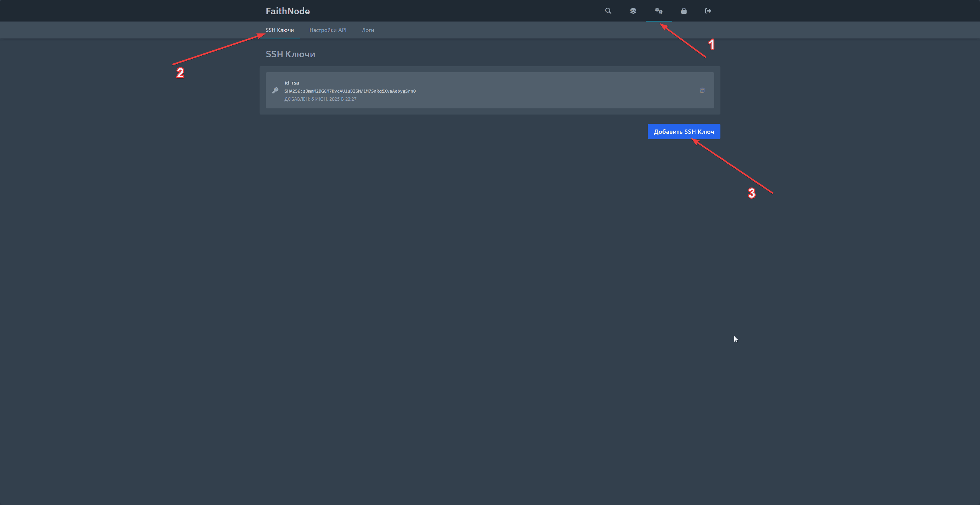Image resolution: width=980 pixels, height=505 pixels.
Task: Sign out using the logout icon
Action: pos(708,11)
